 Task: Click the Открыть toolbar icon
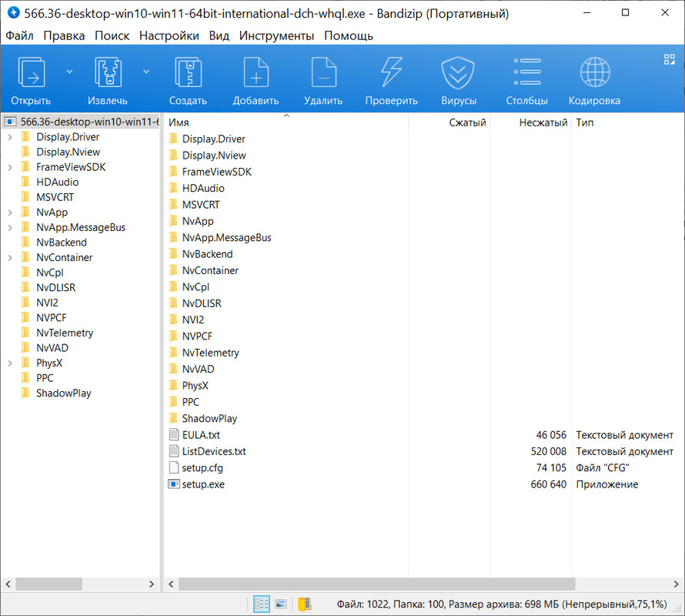coord(31,72)
